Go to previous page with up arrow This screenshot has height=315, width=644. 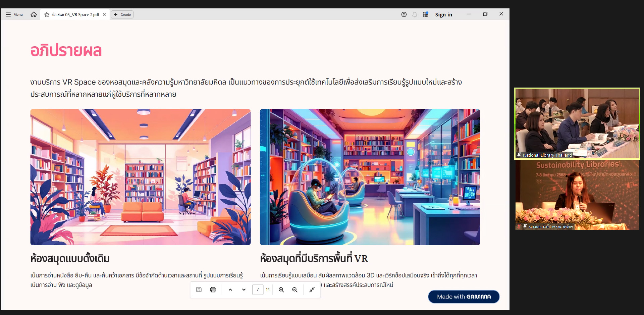click(x=230, y=290)
